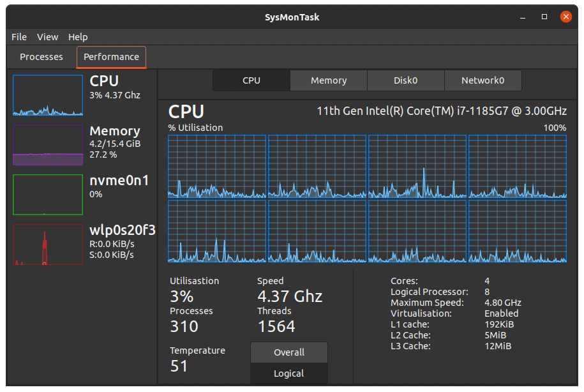Open the File menu

pos(19,37)
